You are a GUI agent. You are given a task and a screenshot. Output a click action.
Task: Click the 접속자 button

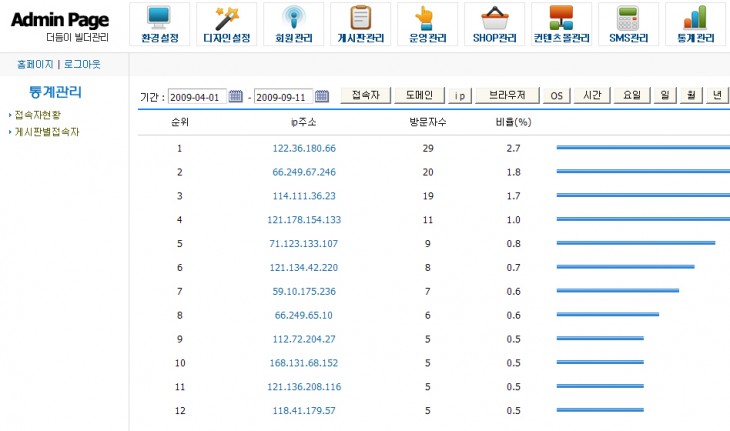(364, 96)
